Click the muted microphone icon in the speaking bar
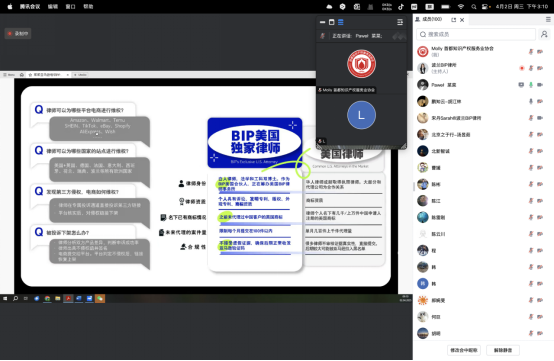The width and height of the screenshot is (554, 361). pyautogui.click(x=322, y=36)
